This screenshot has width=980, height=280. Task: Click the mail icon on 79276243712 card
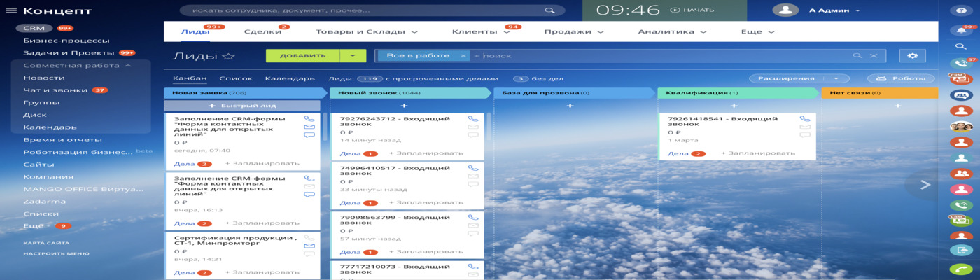473,127
